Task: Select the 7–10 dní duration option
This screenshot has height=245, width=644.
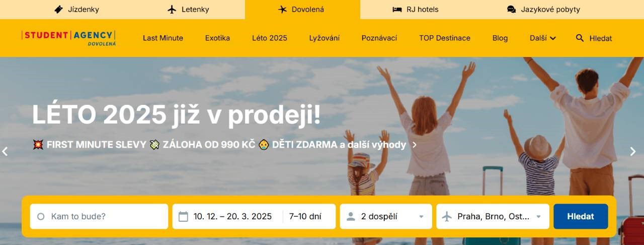Action: (305, 216)
